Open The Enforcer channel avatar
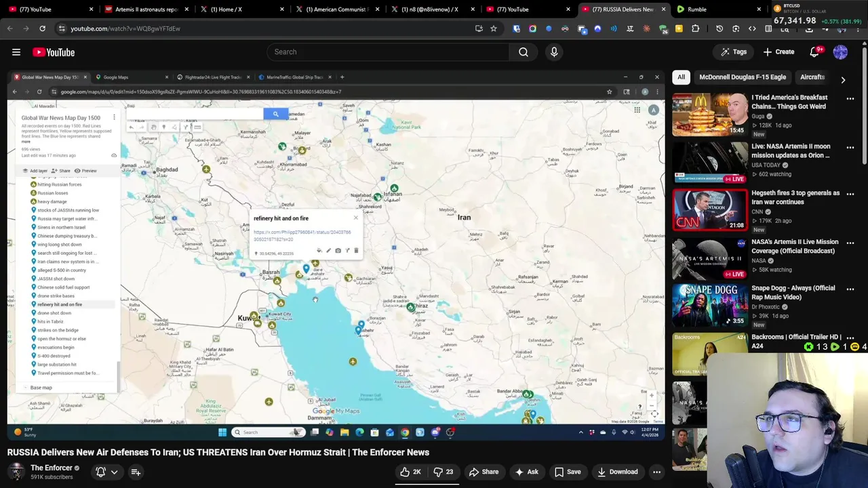This screenshot has height=488, width=868. pos(16,472)
